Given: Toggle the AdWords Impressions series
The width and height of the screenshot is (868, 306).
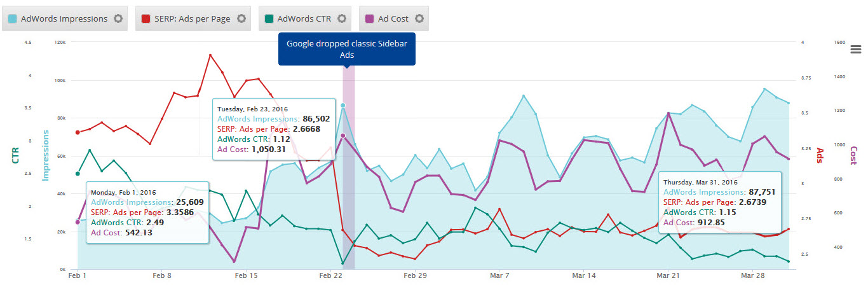Looking at the screenshot, I should 64,19.
